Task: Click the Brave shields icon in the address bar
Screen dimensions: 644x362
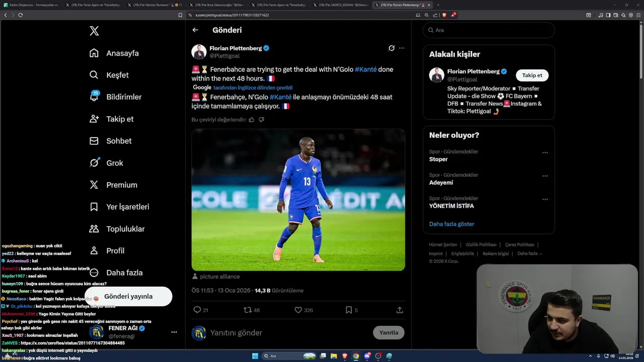Action: (444, 15)
